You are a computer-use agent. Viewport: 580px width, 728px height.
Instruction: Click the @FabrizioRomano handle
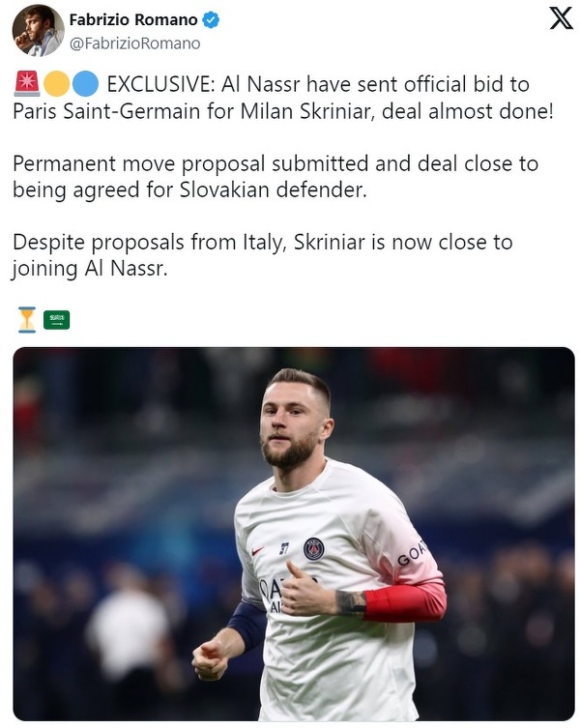pyautogui.click(x=134, y=43)
